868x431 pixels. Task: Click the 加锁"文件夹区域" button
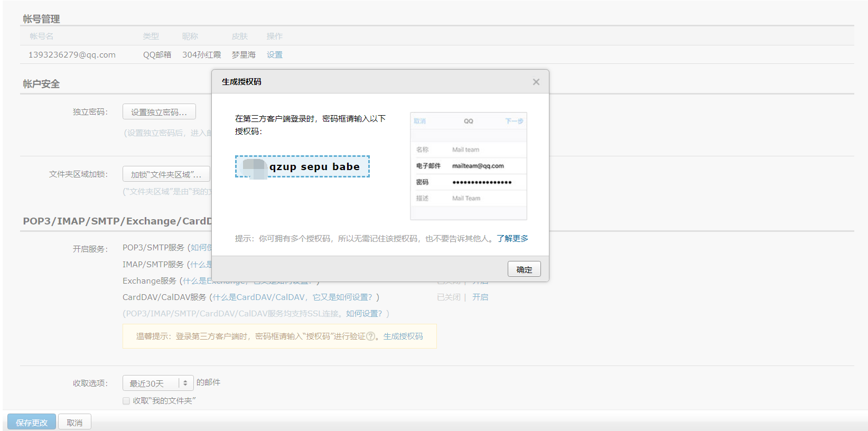point(166,174)
